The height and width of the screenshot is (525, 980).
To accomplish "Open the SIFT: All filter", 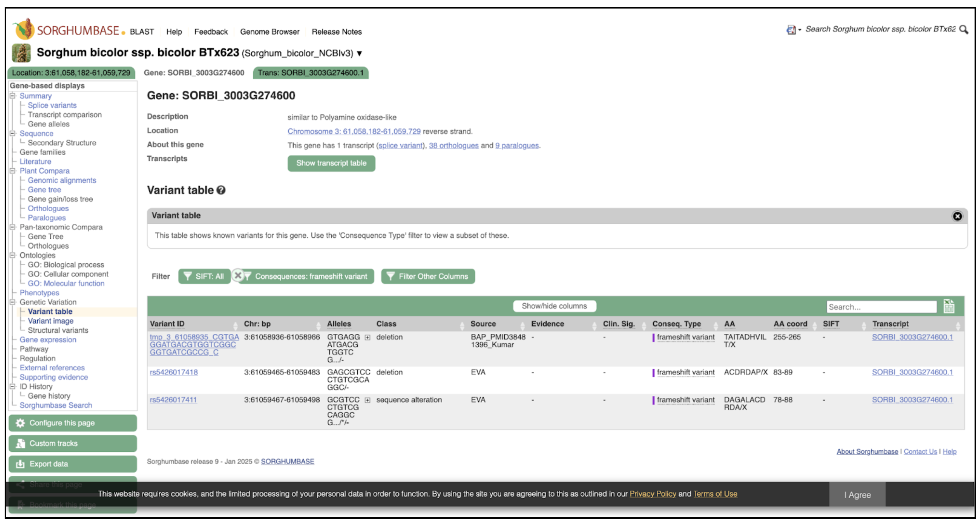I will click(x=204, y=276).
